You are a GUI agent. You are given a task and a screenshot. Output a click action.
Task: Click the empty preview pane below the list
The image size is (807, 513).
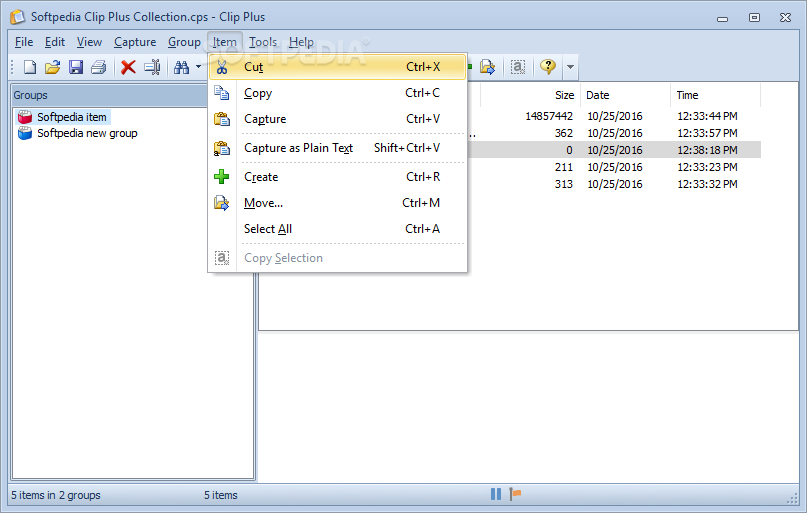tap(528, 406)
